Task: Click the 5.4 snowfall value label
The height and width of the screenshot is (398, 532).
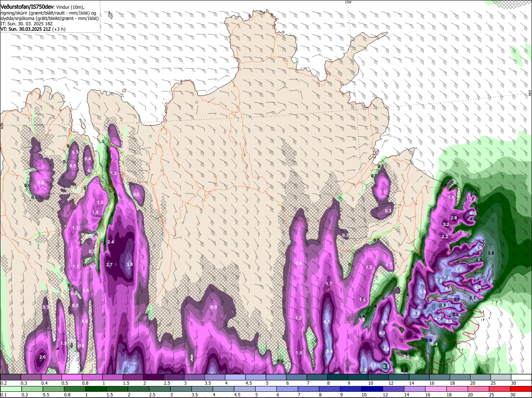Action: pos(330,351)
